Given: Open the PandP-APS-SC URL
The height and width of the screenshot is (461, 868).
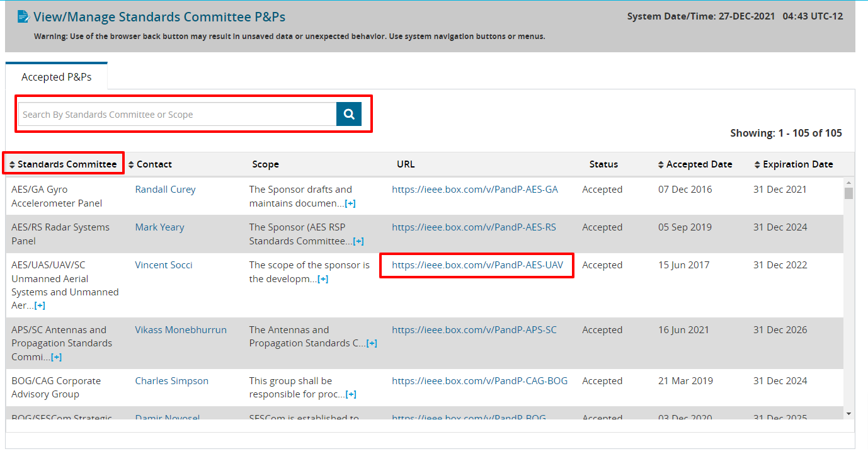Looking at the screenshot, I should click(x=474, y=330).
